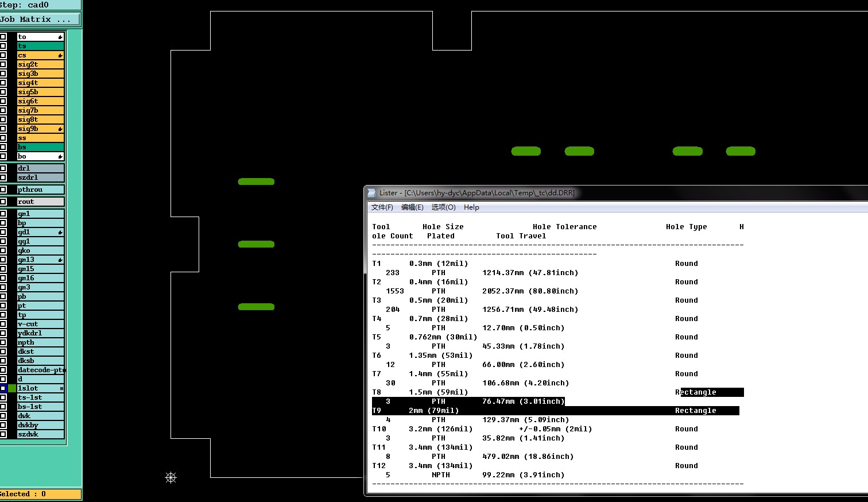Click the '0.762mm (30mil)' T5 entry
Viewport: 868px width, 502px height.
click(x=443, y=337)
